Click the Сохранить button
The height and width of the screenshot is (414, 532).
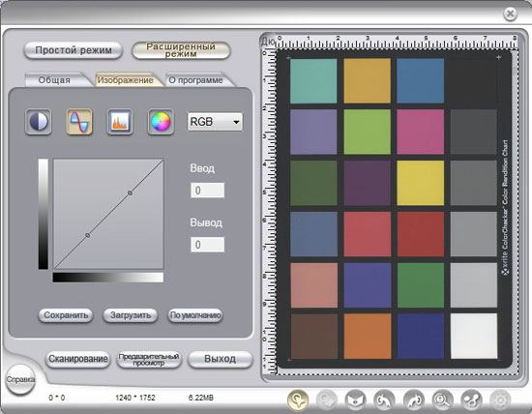pyautogui.click(x=66, y=315)
